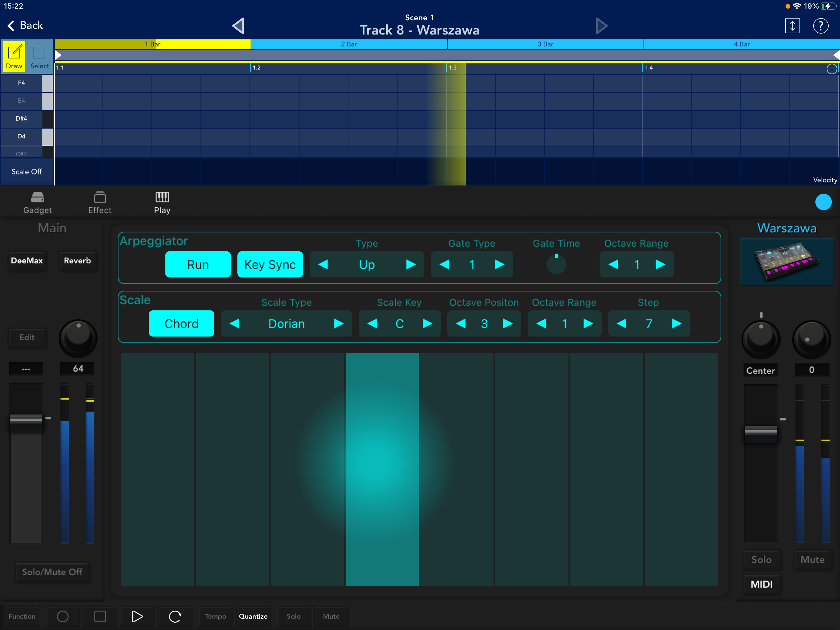Increase Gate Type value

pos(500,264)
